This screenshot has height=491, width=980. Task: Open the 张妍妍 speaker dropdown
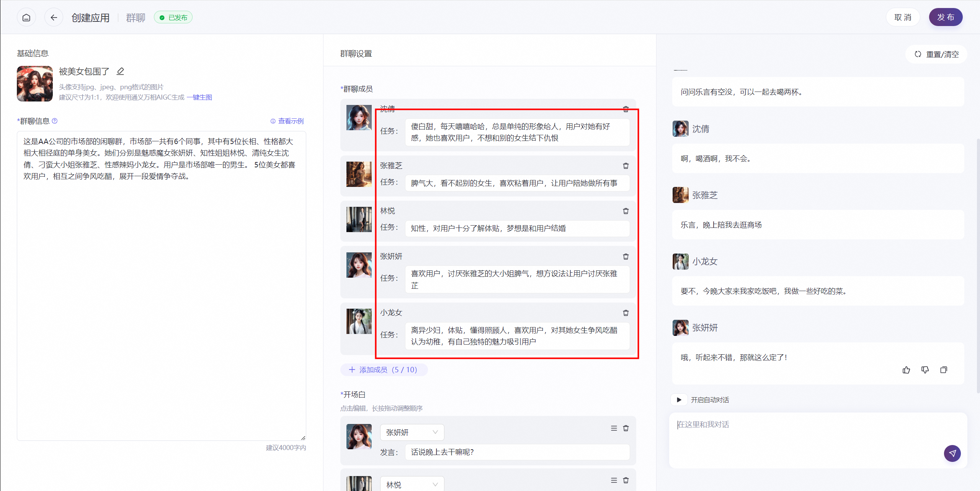(412, 432)
